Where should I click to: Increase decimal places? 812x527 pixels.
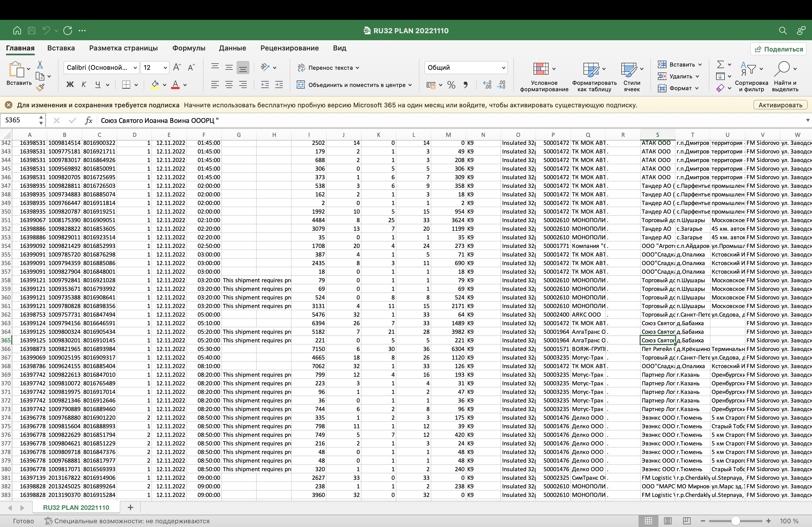488,85
